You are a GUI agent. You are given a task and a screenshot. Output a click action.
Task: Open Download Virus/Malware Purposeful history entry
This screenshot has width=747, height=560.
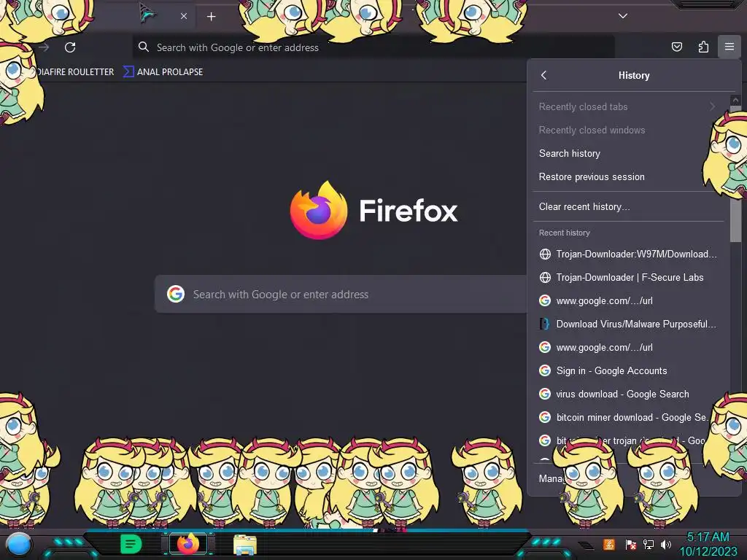[x=628, y=324]
